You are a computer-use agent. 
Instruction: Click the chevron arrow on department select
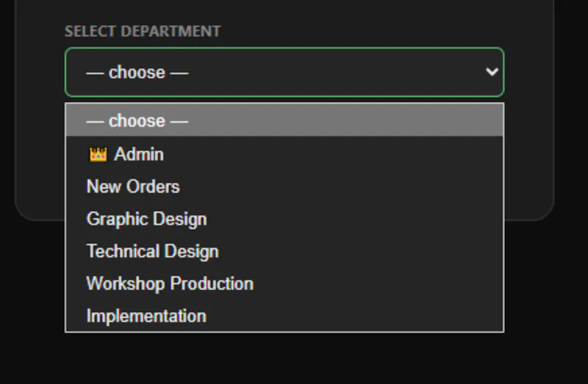click(492, 71)
